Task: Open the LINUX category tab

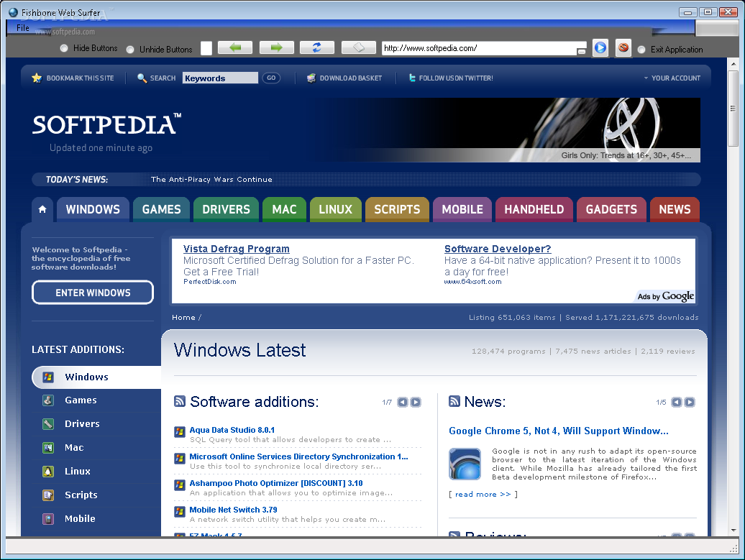Action: tap(335, 209)
